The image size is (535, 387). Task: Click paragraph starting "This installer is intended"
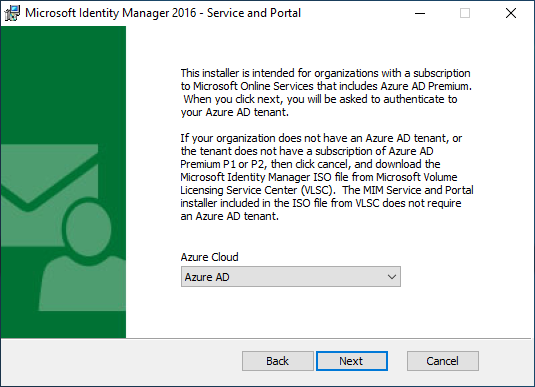[x=326, y=92]
